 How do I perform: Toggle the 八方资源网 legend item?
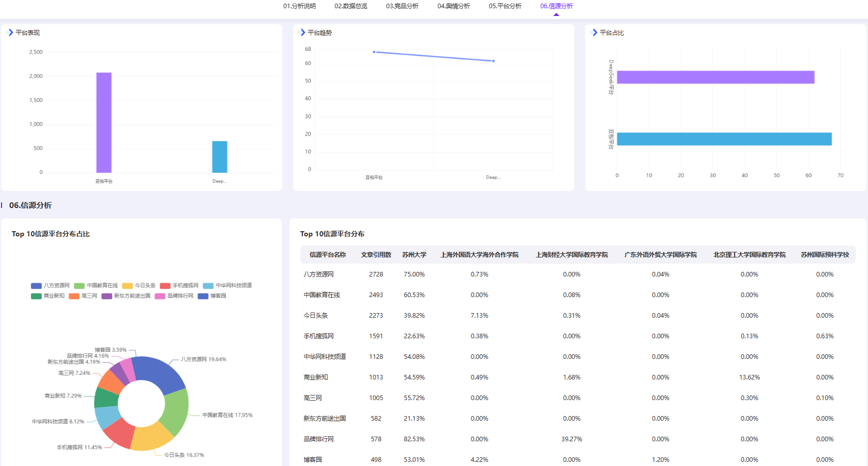pos(50,285)
